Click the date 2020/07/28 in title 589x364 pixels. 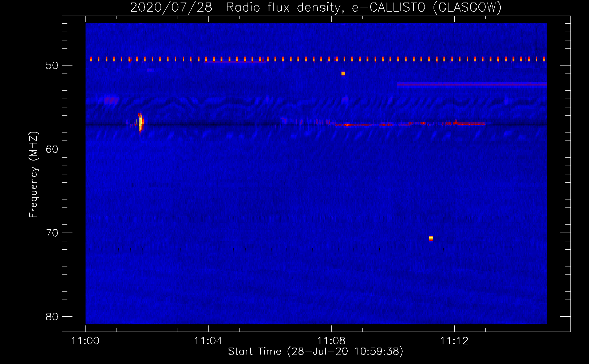[171, 7]
